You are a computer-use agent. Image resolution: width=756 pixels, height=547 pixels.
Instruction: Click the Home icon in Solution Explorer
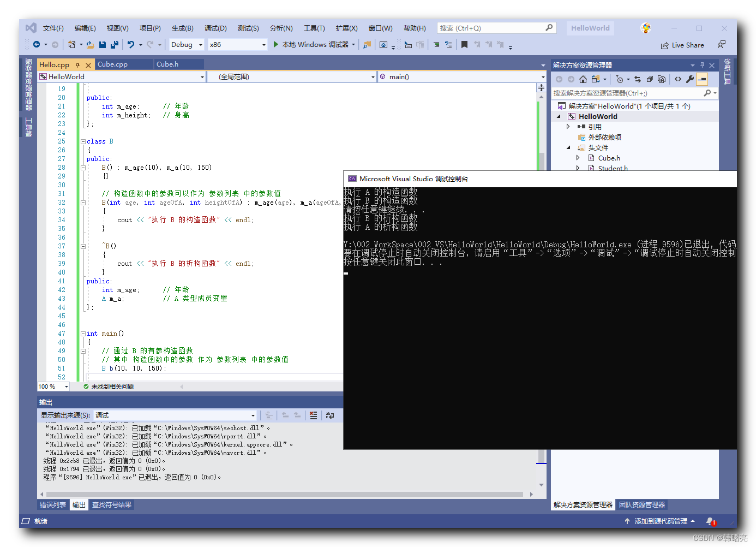point(583,79)
